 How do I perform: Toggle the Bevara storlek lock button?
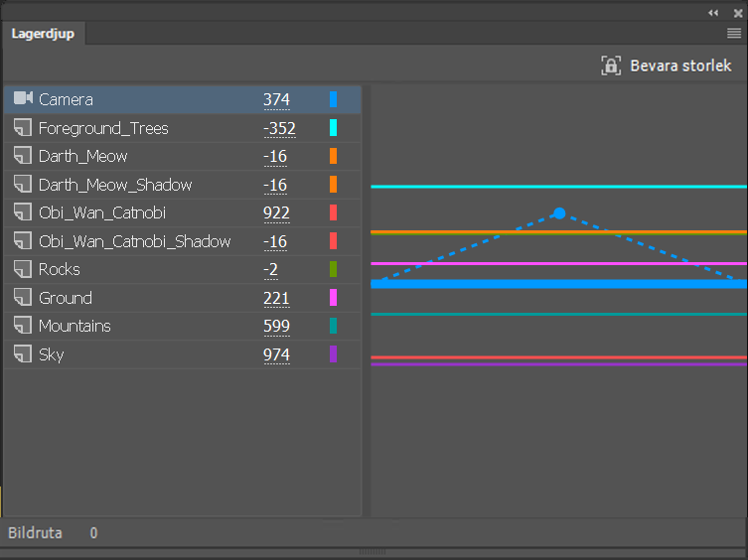pos(611,66)
